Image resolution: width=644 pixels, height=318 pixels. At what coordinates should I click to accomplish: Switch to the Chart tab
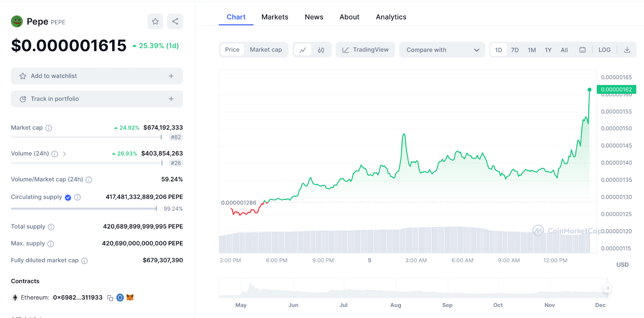[236, 17]
